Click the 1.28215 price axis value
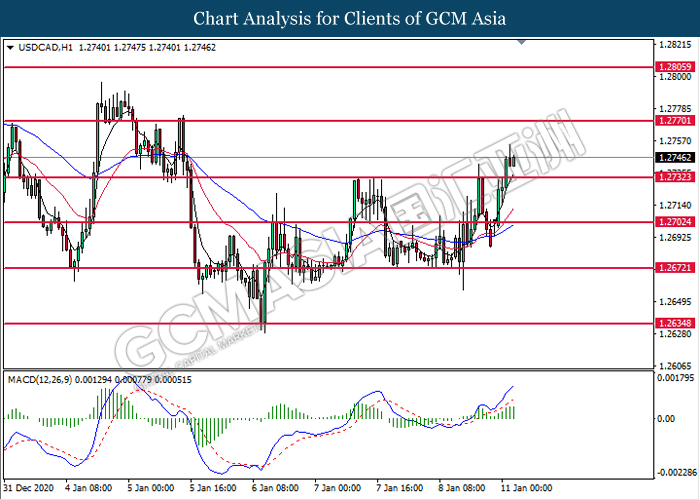The height and width of the screenshot is (500, 700). [x=675, y=45]
